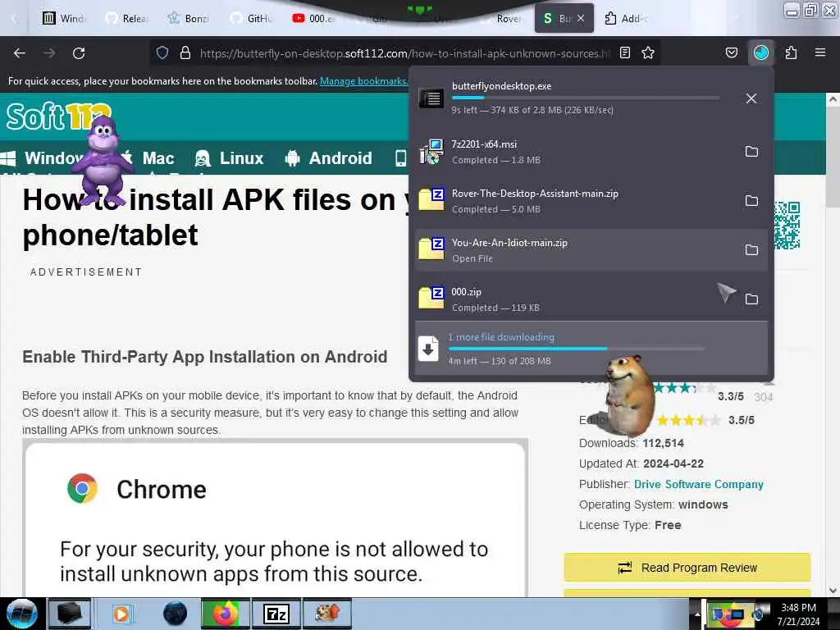Click the padlock site security icon
The height and width of the screenshot is (630, 840).
point(185,53)
